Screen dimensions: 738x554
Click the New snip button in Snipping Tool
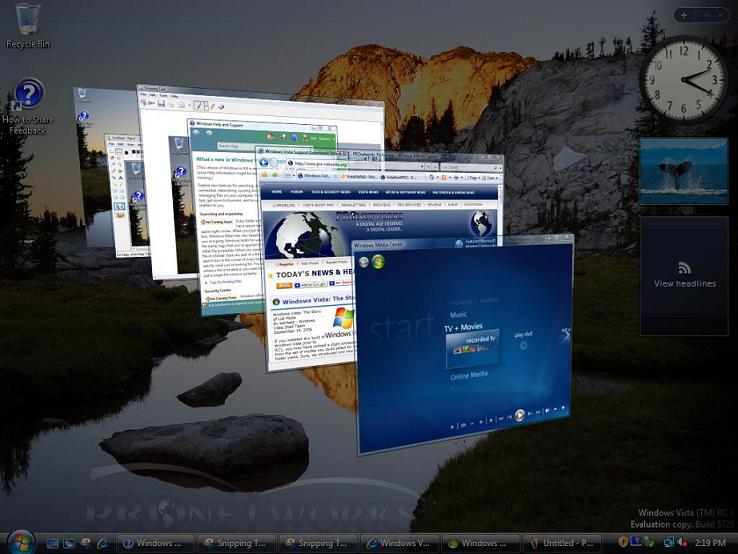(x=146, y=104)
